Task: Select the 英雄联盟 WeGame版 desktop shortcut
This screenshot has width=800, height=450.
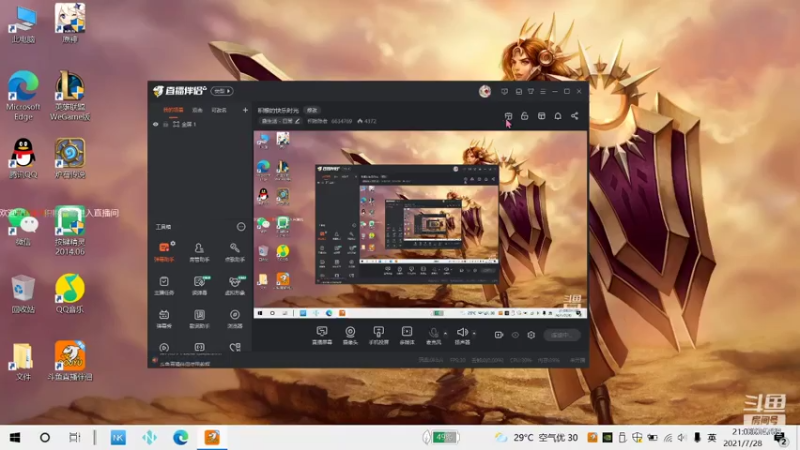Action: click(x=70, y=95)
